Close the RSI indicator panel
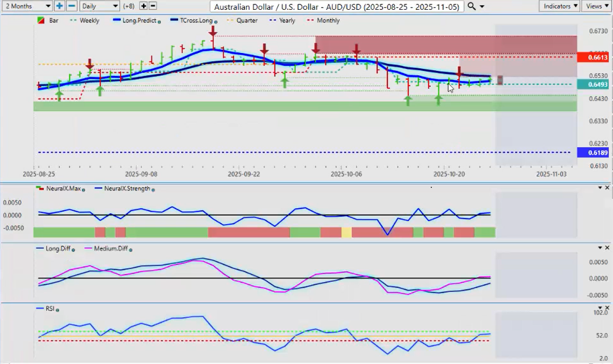The image size is (613, 364). point(607,308)
